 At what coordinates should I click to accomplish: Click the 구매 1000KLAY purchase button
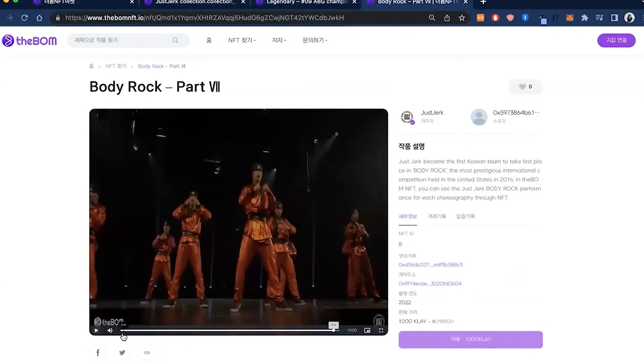[x=470, y=339]
